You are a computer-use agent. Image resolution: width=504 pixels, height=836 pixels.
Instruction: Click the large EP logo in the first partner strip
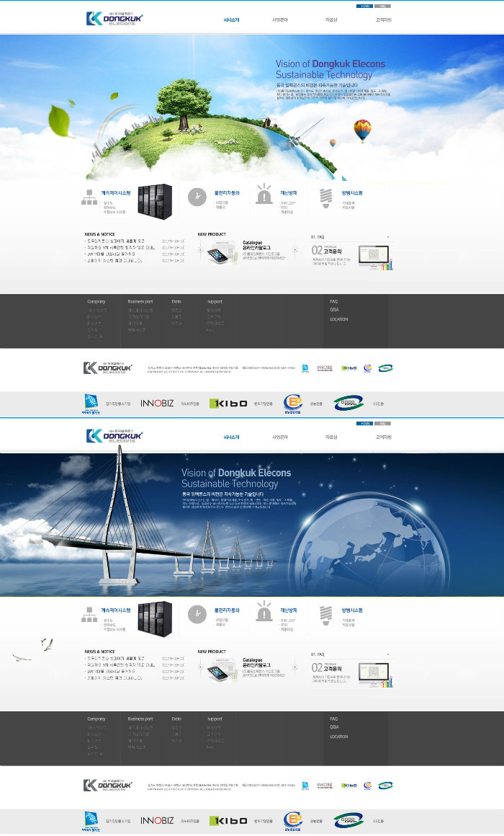293,404
